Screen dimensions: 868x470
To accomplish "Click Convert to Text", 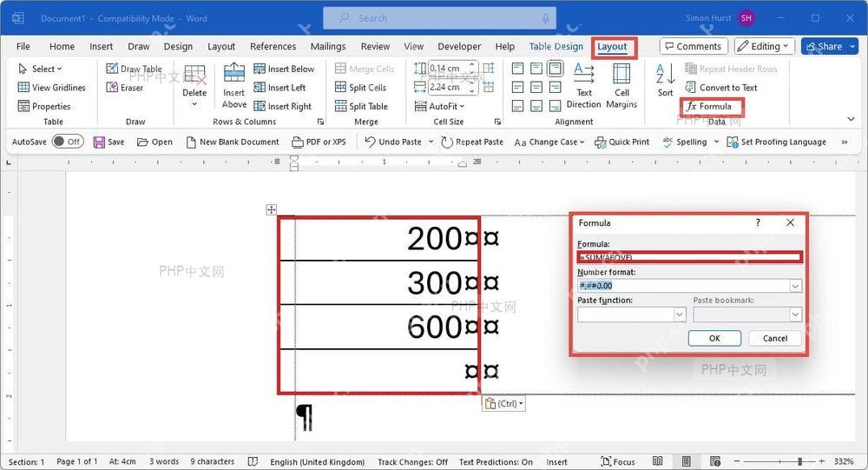I will pyautogui.click(x=720, y=88).
